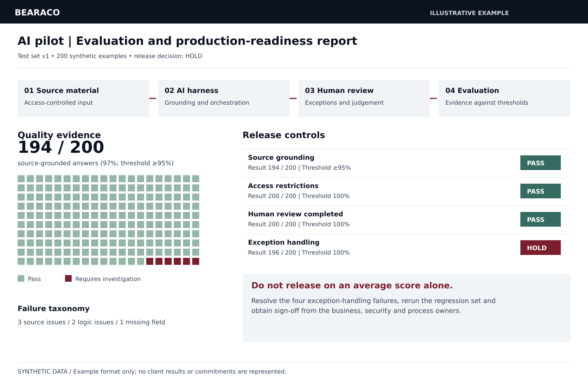Screen dimensions: 588x382
Task: Select the 03 Human review step card
Action: pos(364,98)
